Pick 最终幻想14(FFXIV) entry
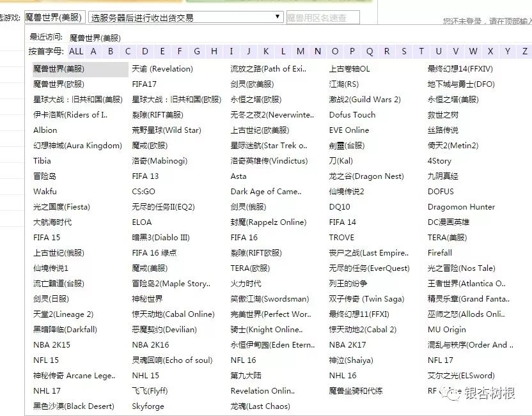Viewport: 532px width, 416px height. [x=460, y=69]
